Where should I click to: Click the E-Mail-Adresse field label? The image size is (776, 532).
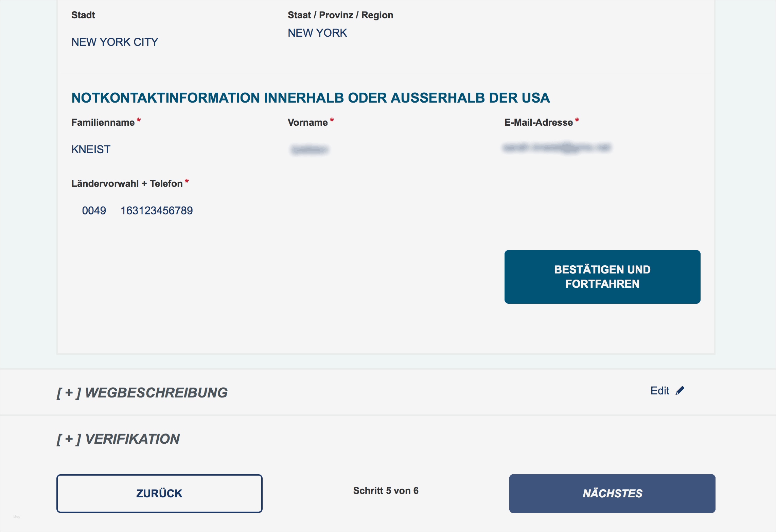coord(539,122)
